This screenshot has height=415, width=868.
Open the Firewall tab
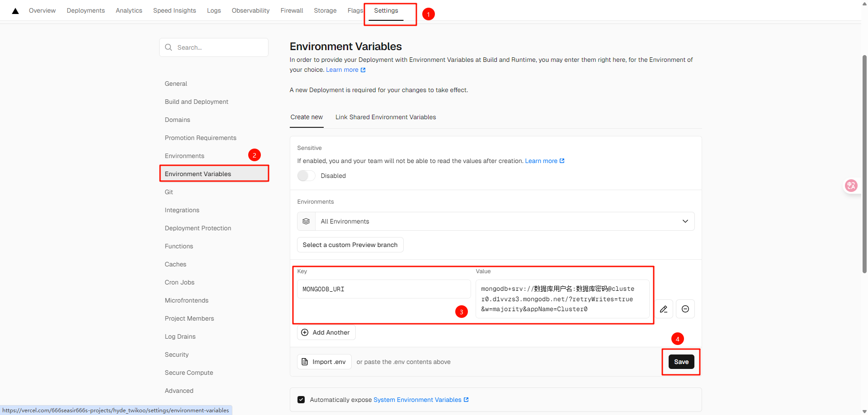pos(292,10)
